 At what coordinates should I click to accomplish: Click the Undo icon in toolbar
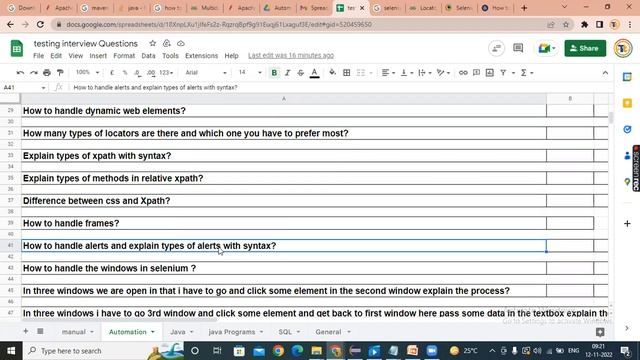click(20, 73)
